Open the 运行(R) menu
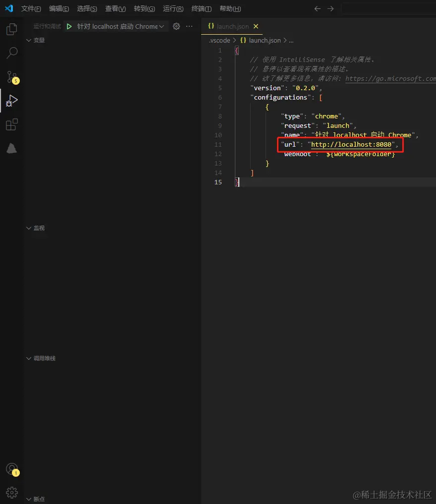 point(173,9)
